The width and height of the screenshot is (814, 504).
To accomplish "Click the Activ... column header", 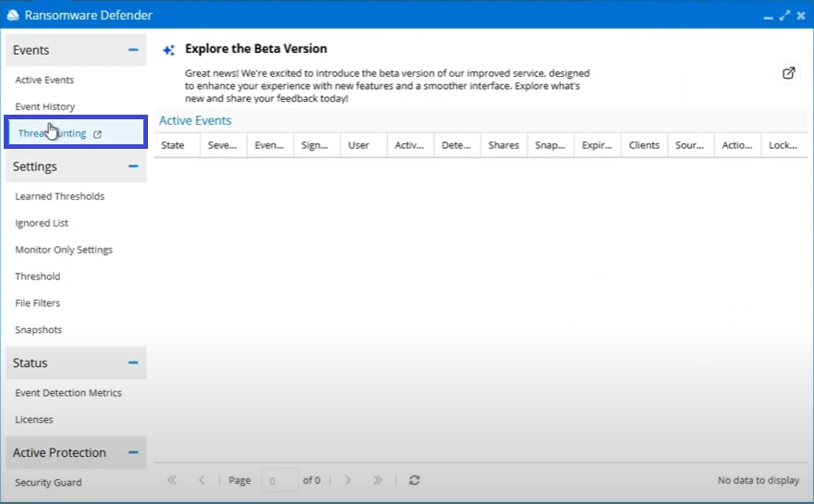I will click(x=410, y=145).
